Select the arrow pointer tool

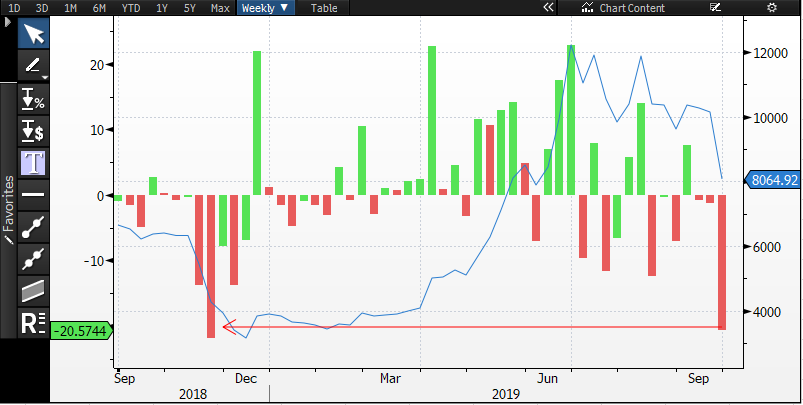tap(34, 34)
